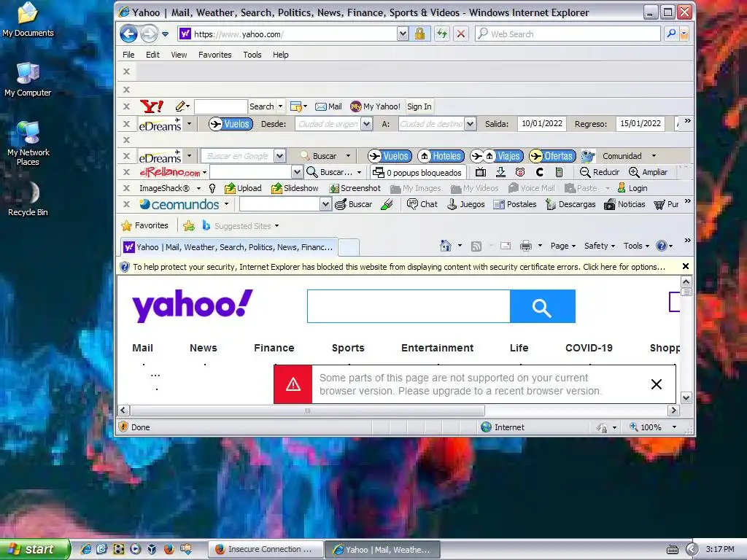Click the Hoteles button on eDreams toolbar
This screenshot has height=560, width=747.
click(441, 156)
